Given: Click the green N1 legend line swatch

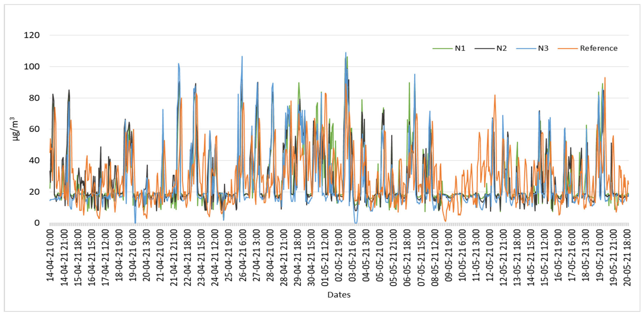Looking at the screenshot, I should pyautogui.click(x=443, y=48).
